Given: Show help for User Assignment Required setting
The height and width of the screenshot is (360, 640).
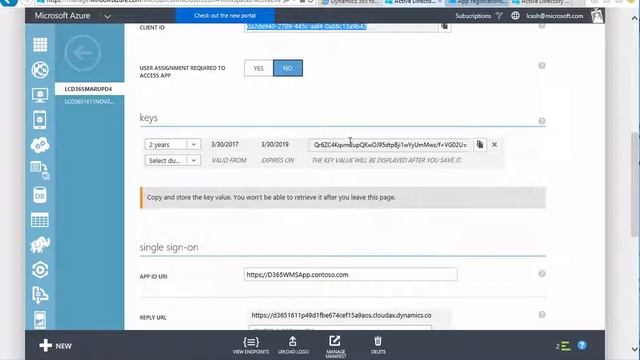Looking at the screenshot, I should point(542,66).
